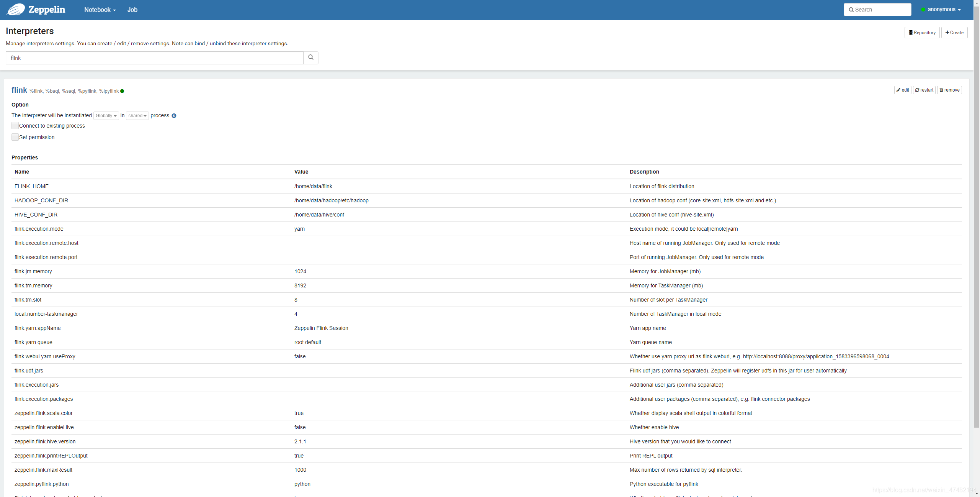Select flink.execution.remote.port name cell
This screenshot has width=980, height=497.
46,257
